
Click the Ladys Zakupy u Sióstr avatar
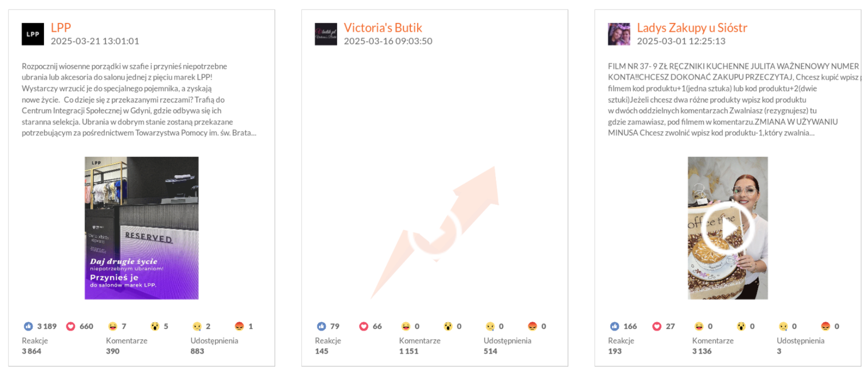click(x=619, y=34)
